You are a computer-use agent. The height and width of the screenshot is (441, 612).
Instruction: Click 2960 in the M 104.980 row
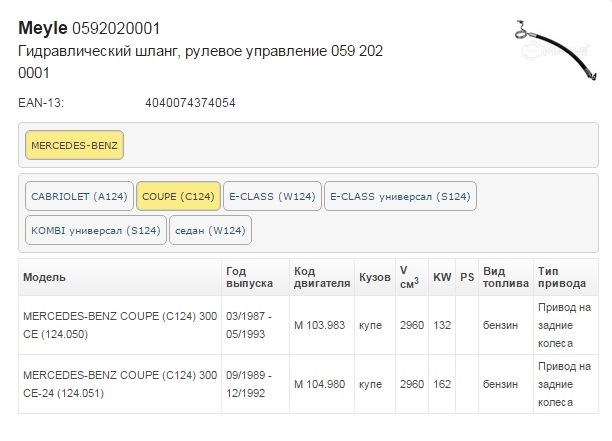(412, 384)
